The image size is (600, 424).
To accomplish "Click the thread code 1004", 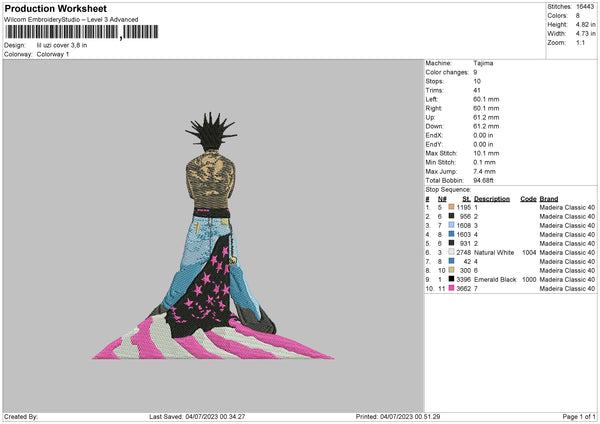I will click(529, 253).
